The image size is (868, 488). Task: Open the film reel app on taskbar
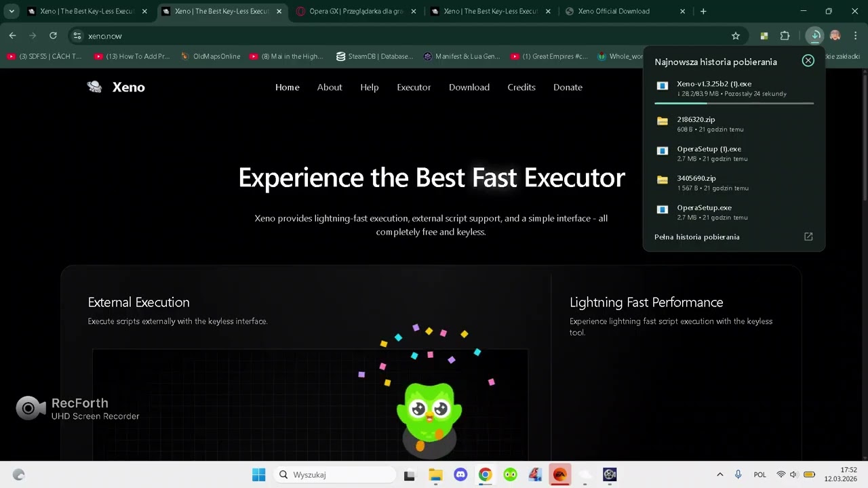coord(610,475)
